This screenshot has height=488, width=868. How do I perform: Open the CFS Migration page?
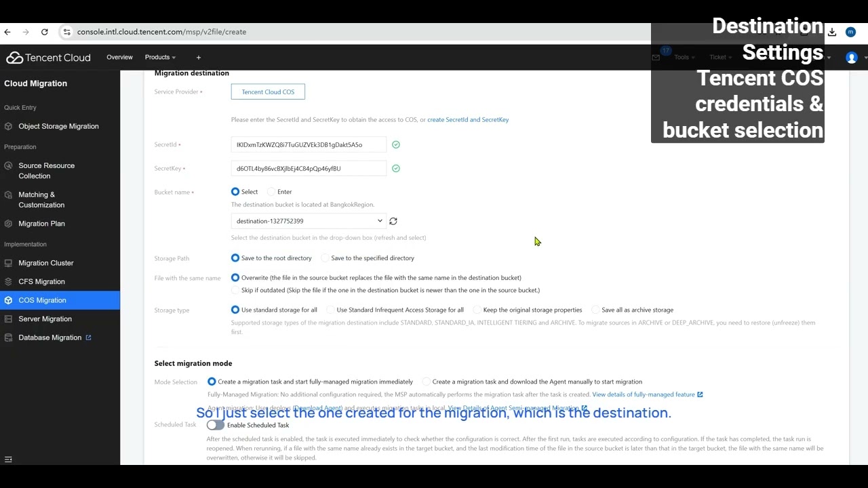point(41,281)
